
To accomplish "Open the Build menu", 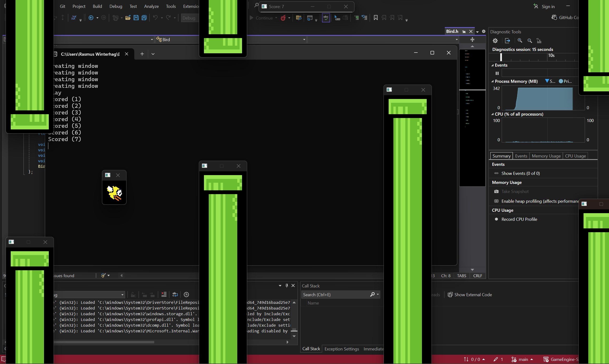I will point(97,6).
